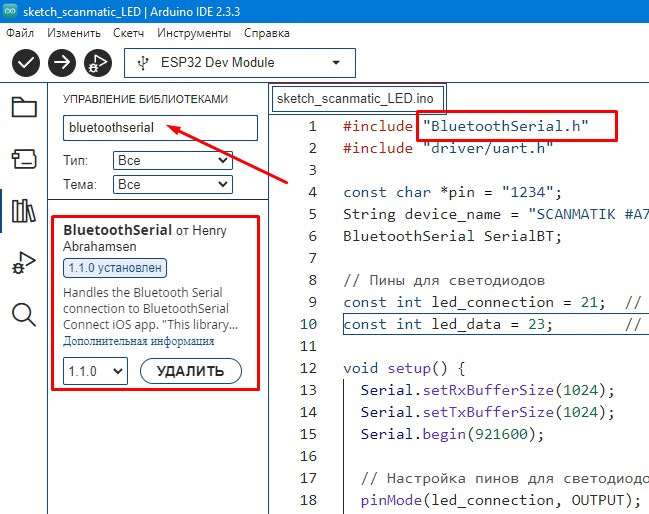Click the Serial.setRxBufferSize(1024) line
The width and height of the screenshot is (649, 514).
pos(487,390)
